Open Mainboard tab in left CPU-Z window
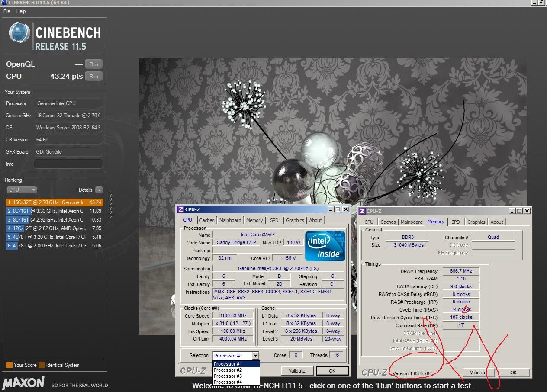 click(x=230, y=220)
